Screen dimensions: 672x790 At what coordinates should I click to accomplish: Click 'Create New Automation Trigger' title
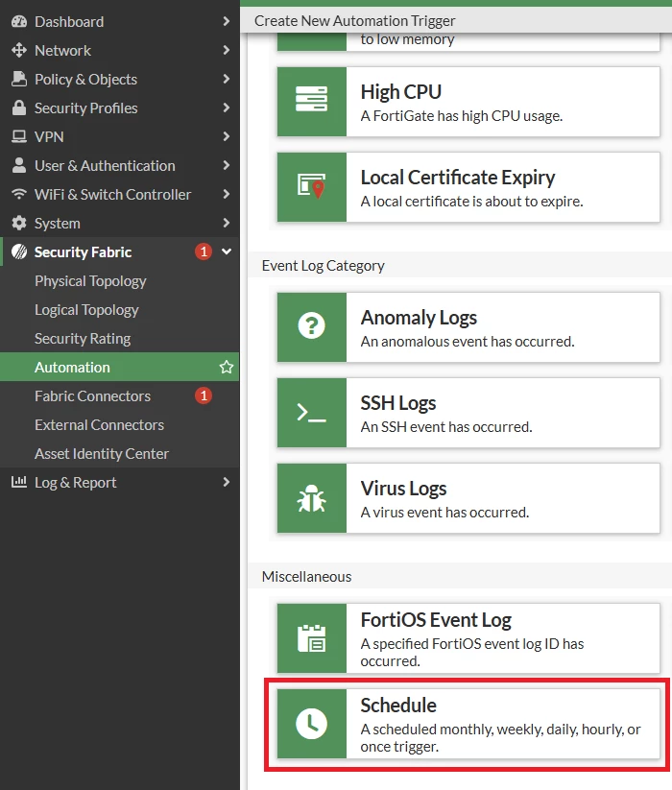tap(354, 21)
